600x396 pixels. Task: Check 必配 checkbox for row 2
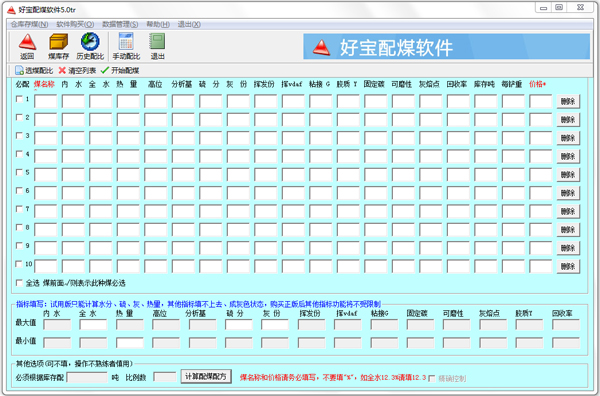click(19, 117)
